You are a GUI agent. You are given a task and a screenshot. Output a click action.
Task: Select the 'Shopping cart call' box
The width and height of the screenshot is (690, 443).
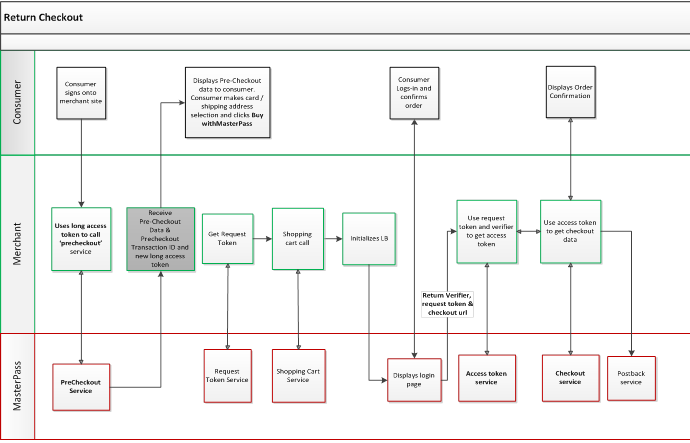(x=298, y=239)
